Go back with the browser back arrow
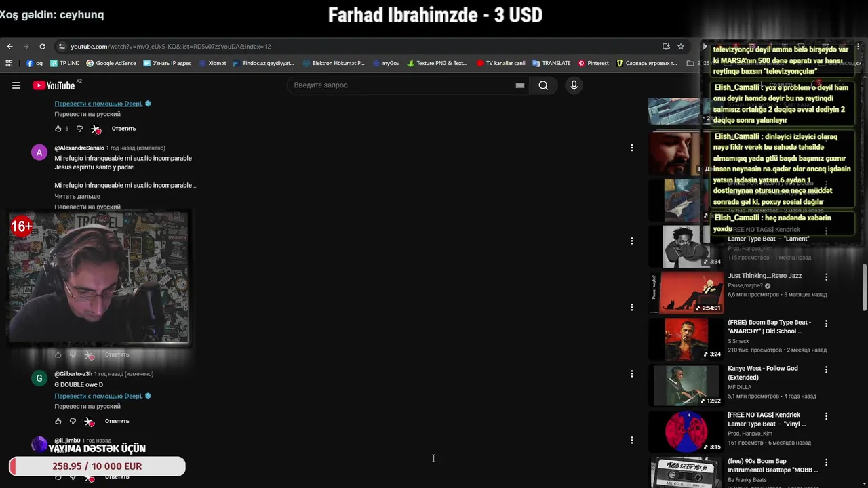868x488 pixels. (9, 47)
